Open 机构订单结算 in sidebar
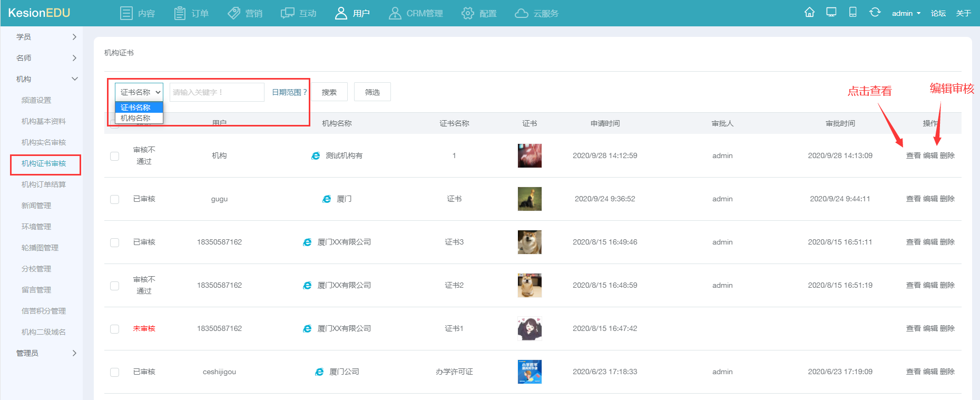The image size is (980, 400). pyautogui.click(x=44, y=184)
